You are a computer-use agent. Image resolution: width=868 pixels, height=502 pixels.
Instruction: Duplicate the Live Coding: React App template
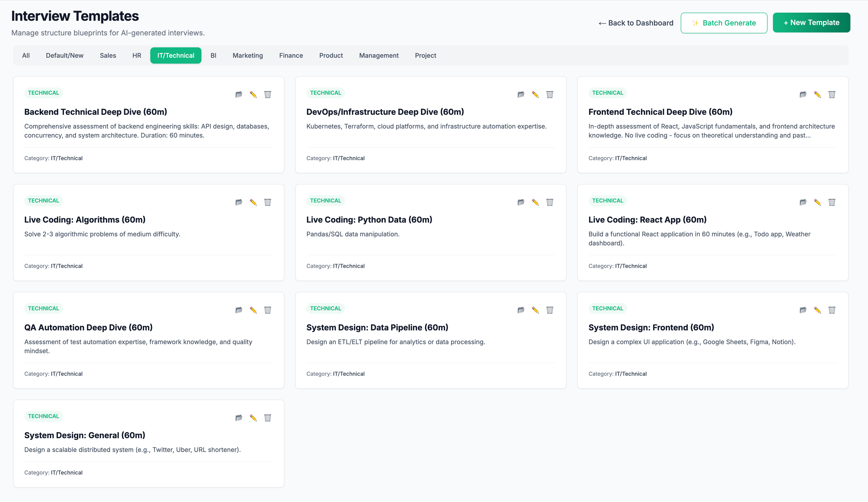coord(802,202)
